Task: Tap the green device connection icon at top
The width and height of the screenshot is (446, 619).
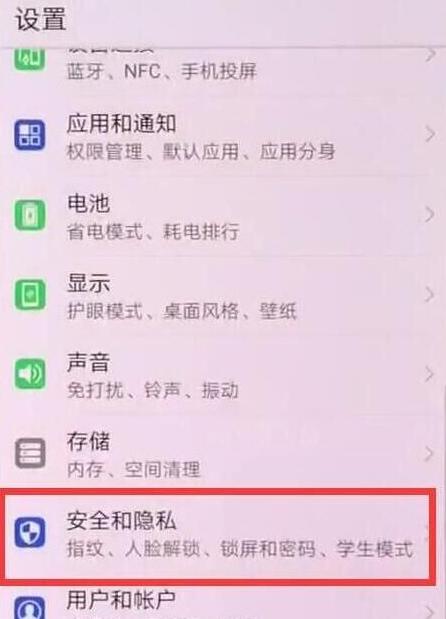Action: (30, 59)
